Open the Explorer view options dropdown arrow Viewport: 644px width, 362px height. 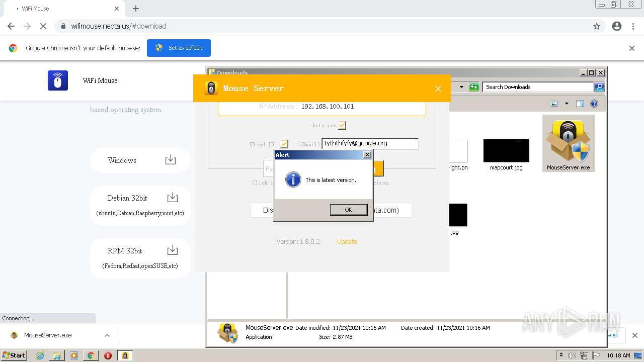[x=567, y=104]
